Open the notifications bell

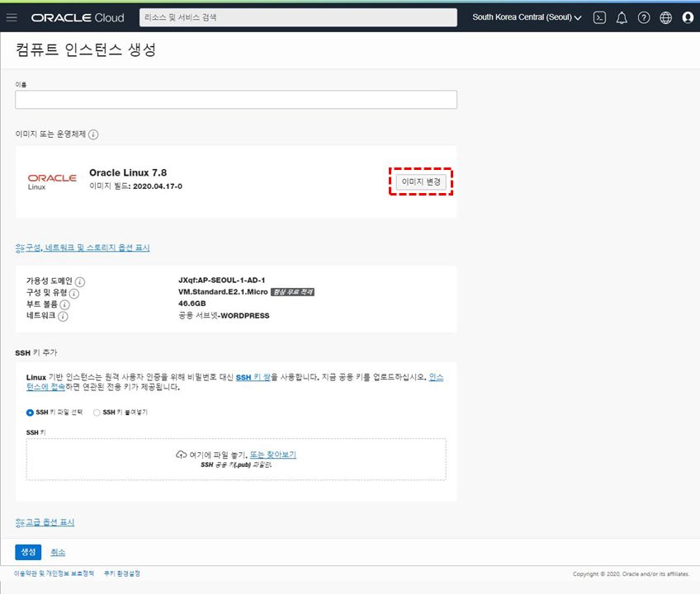point(622,18)
